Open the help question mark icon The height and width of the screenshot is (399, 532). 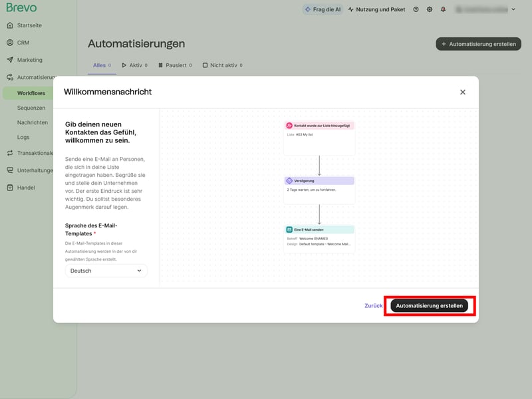point(416,9)
